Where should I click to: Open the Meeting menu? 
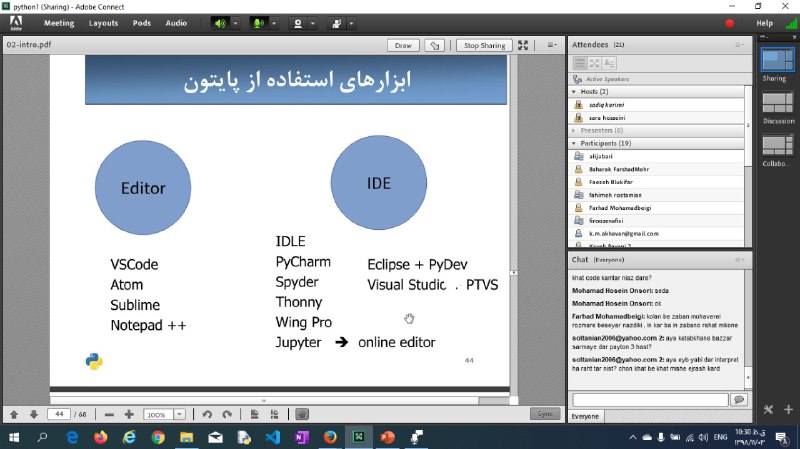point(59,23)
